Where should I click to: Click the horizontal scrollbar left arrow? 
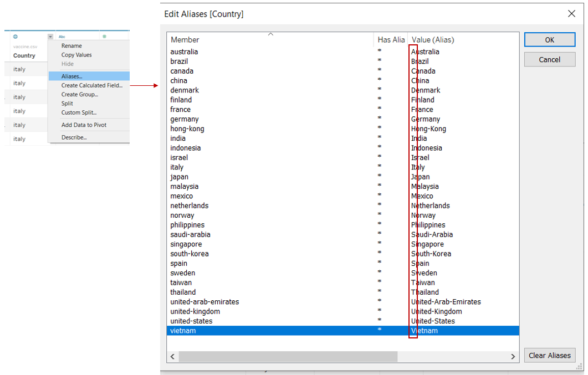(173, 357)
